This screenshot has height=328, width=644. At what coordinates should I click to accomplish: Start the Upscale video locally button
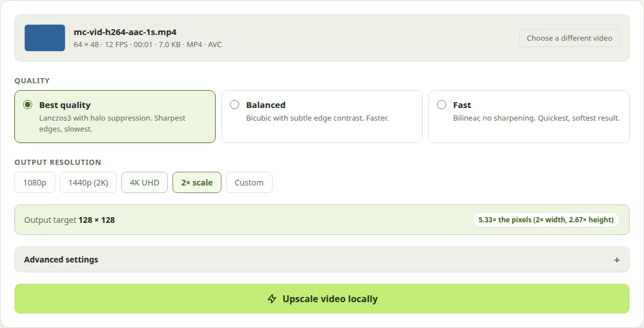tap(322, 299)
